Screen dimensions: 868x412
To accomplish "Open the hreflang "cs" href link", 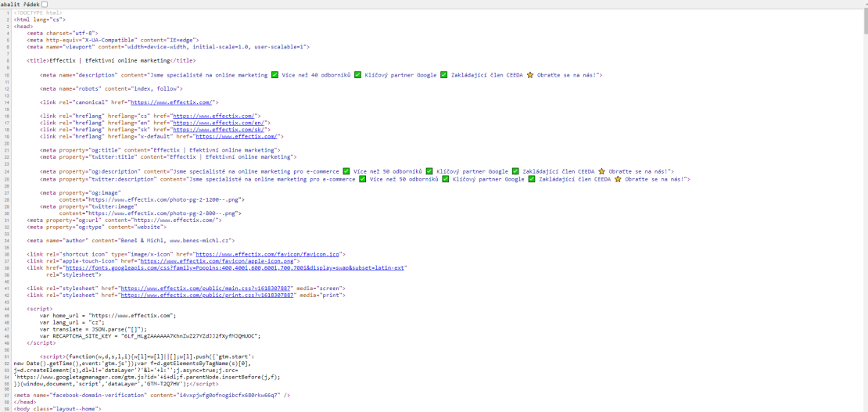I will (x=213, y=116).
